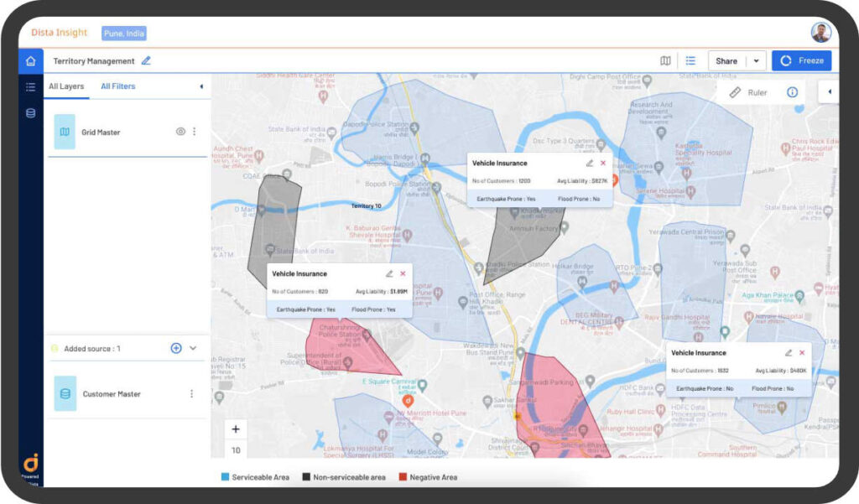Viewport: 859px width, 504px height.
Task: Open the map view icon in the toolbar
Action: click(665, 60)
